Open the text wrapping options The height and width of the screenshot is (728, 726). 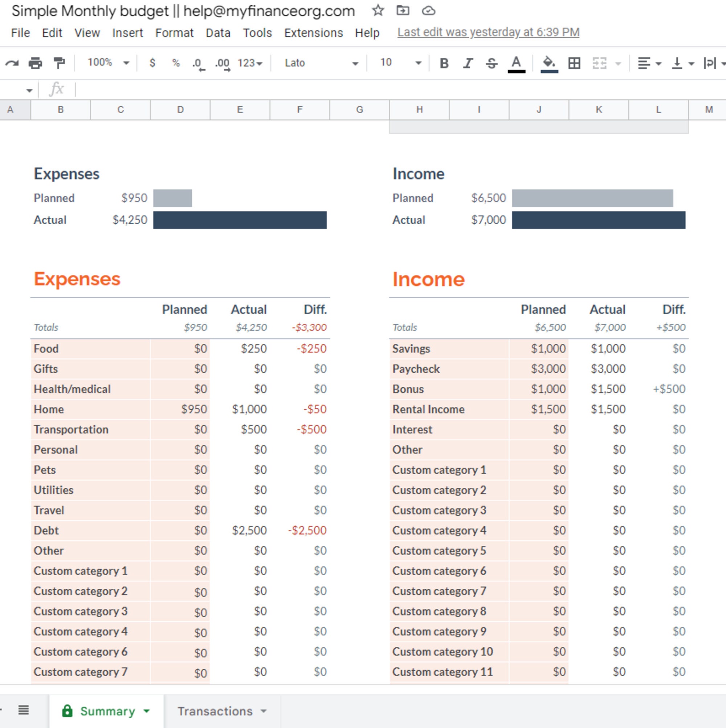click(x=714, y=63)
